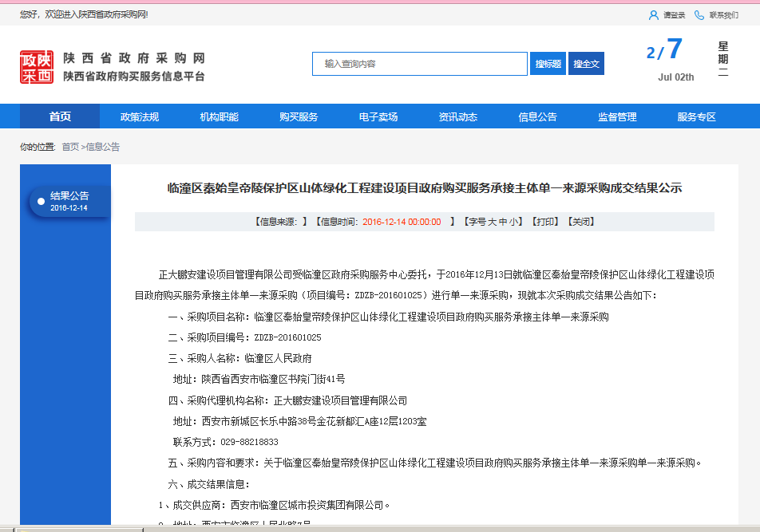Select the 监督管理 navigation item
Image resolution: width=760 pixels, height=532 pixels.
[617, 116]
